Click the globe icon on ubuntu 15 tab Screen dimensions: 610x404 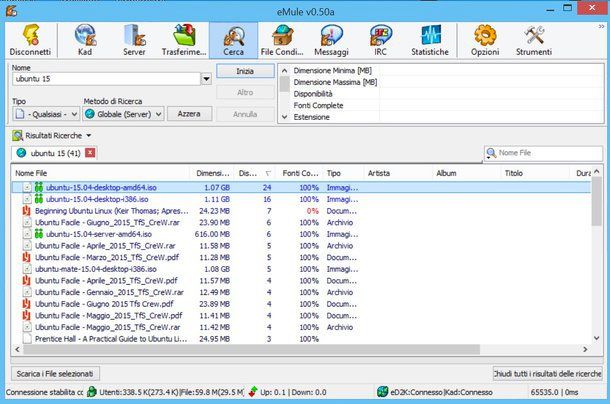pos(21,153)
